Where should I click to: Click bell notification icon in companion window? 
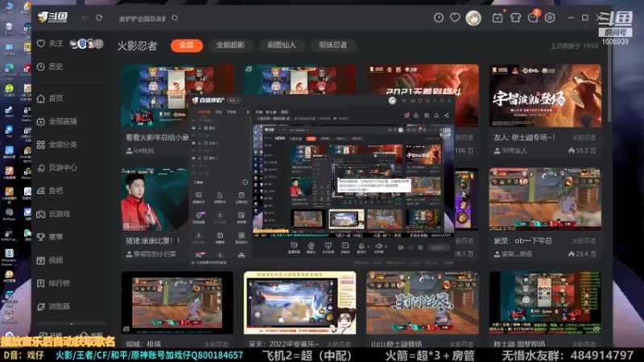(436, 115)
